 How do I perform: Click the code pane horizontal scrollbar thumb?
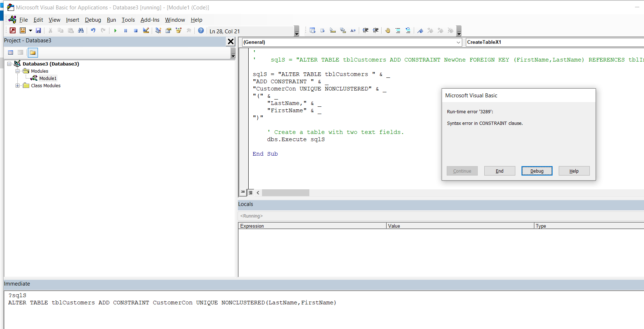point(285,193)
